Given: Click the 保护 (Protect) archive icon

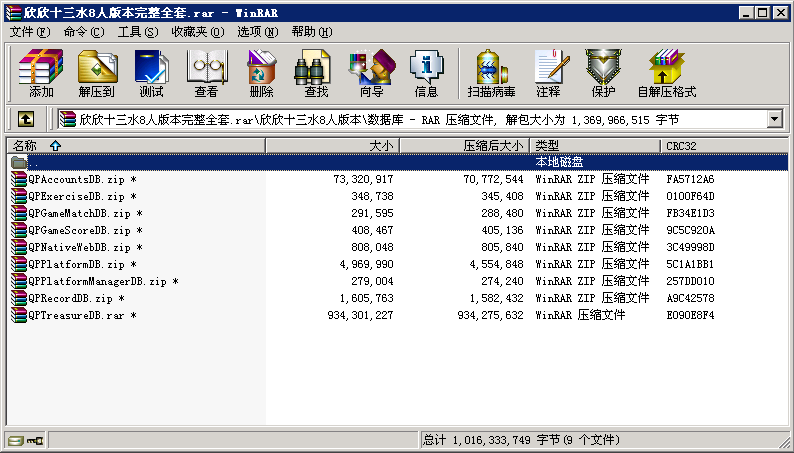Looking at the screenshot, I should pos(603,73).
